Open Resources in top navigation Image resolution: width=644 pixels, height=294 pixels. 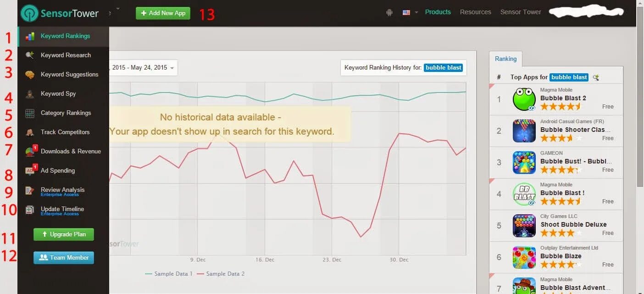coord(476,12)
